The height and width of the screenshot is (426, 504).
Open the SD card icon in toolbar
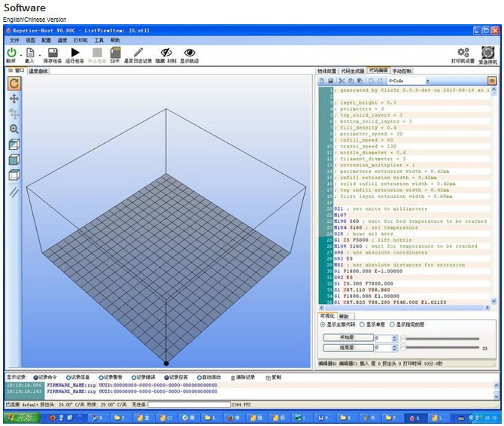115,52
